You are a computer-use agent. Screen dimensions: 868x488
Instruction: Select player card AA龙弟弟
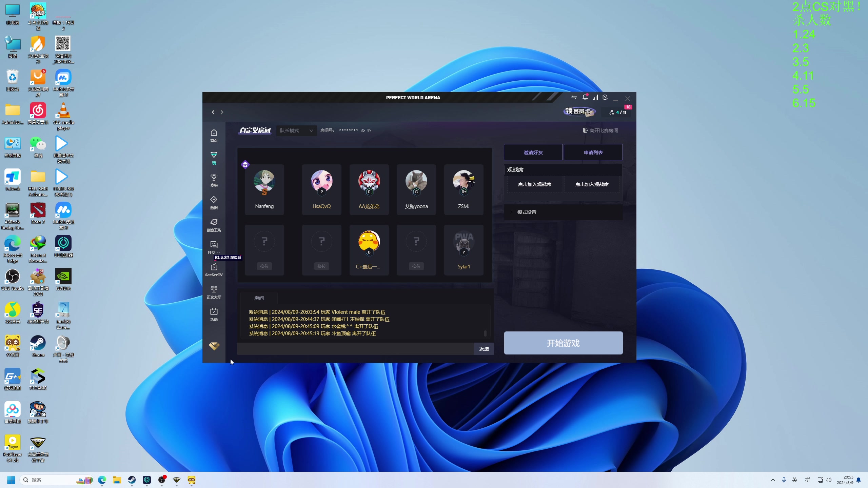click(x=369, y=190)
